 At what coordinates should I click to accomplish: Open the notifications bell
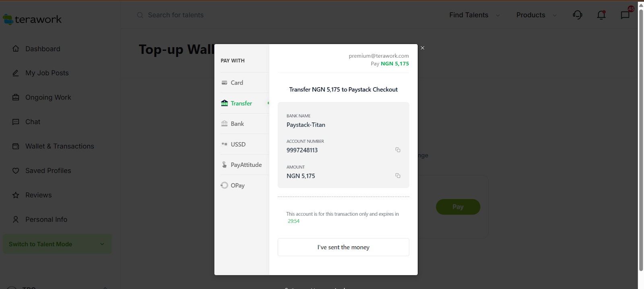[x=601, y=15]
